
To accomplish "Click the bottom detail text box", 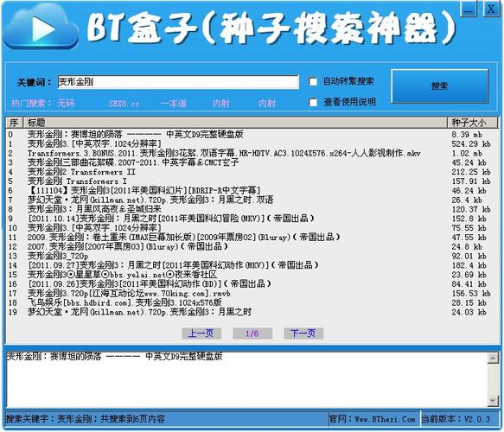I will tap(247, 379).
